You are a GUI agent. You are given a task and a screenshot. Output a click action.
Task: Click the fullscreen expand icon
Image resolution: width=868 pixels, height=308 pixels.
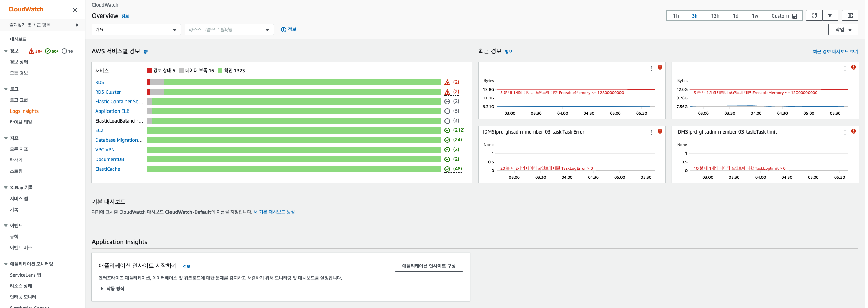point(850,15)
